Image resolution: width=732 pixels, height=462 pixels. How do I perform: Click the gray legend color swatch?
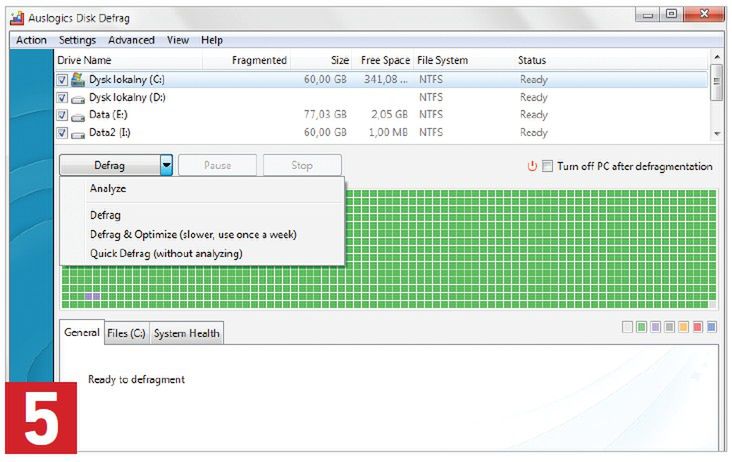669,327
